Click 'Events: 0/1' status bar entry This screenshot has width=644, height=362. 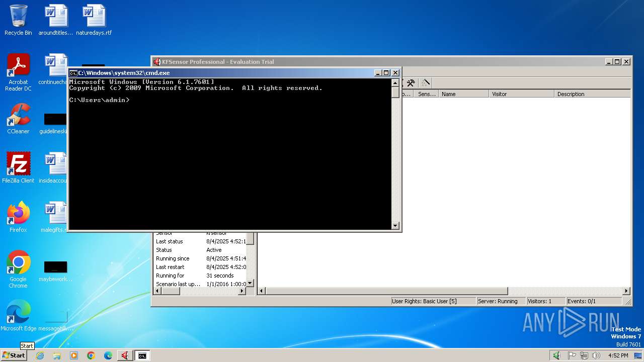(594, 301)
